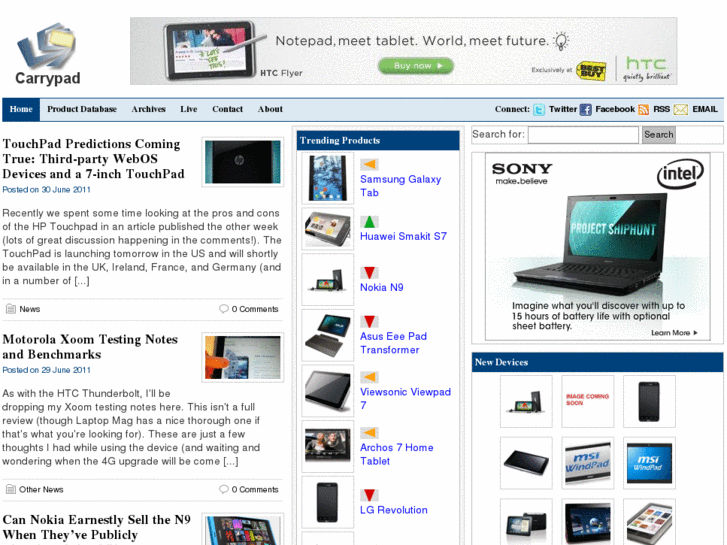Open Archos 7 Home Tablet link
The image size is (727, 545).
[396, 455]
